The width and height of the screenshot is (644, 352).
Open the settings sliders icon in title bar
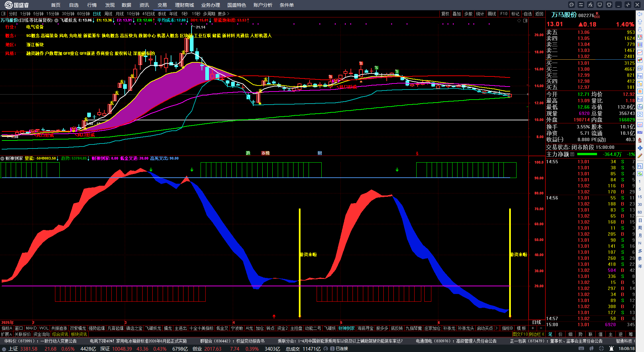click(581, 5)
